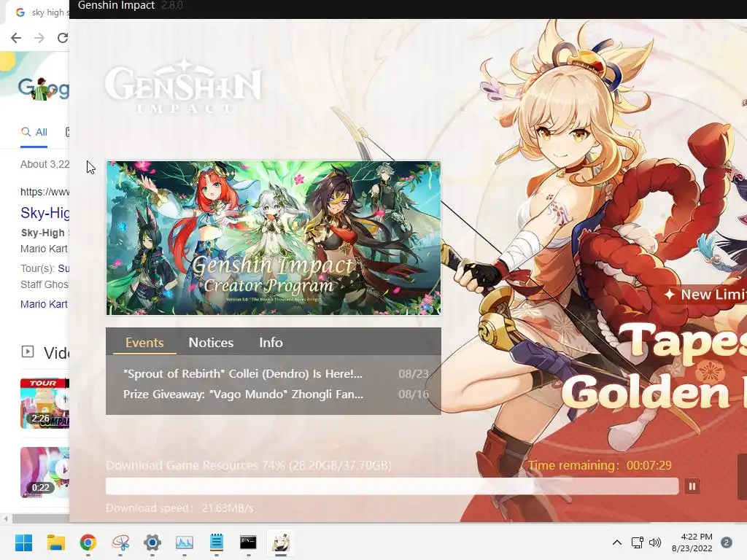Click the 0:22 video thumbnail in Chrome
The image size is (747, 560).
point(44,472)
